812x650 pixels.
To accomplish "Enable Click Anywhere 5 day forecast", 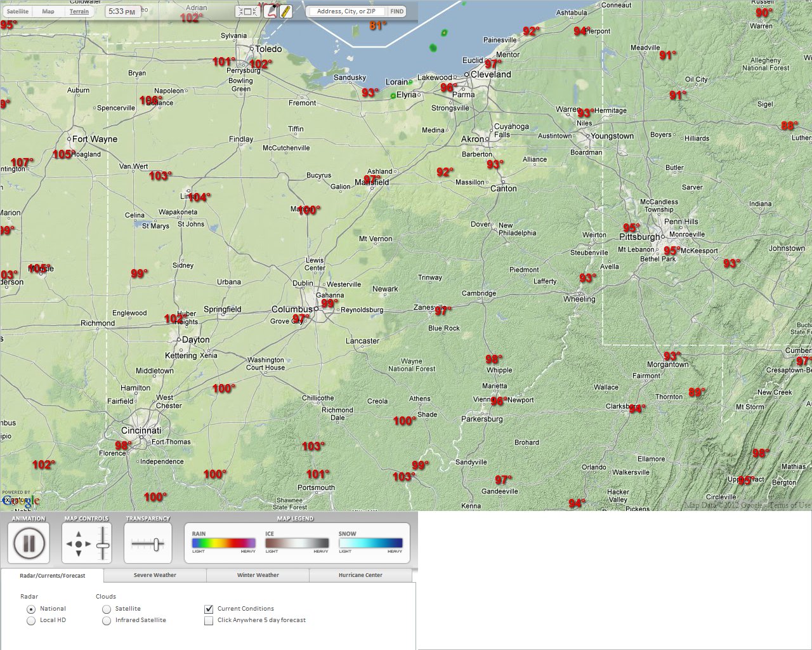I will [x=209, y=620].
